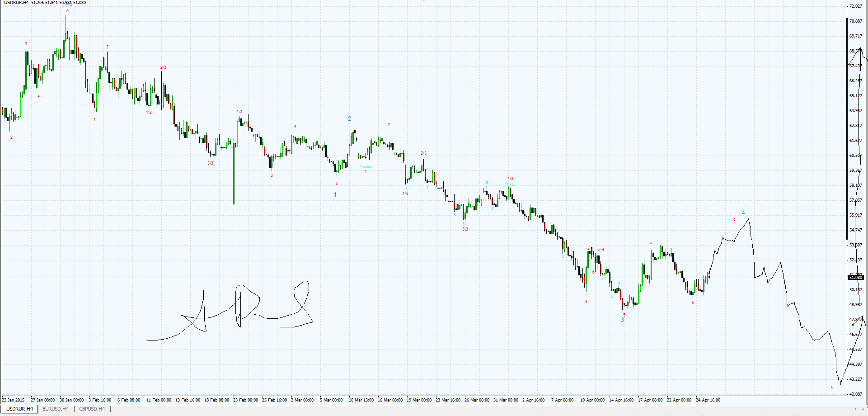Click the '24 Apr 16:00' time label
The image size is (868, 416).
(x=708, y=400)
